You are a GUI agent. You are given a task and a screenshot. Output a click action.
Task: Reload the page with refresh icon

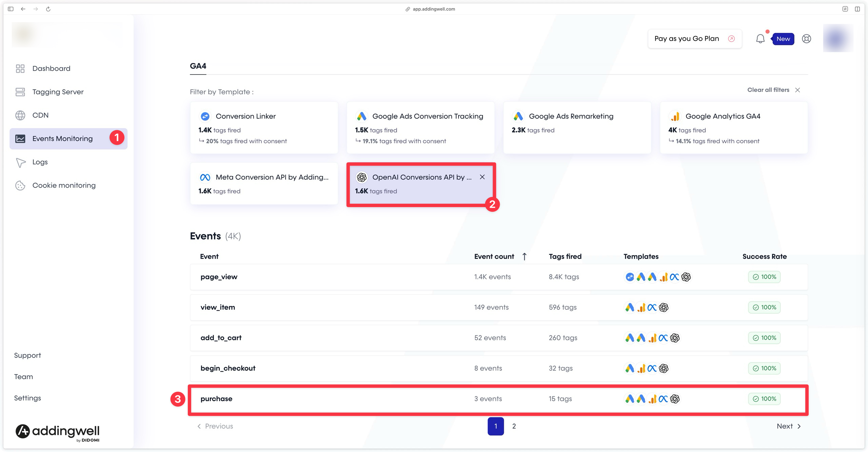click(48, 9)
